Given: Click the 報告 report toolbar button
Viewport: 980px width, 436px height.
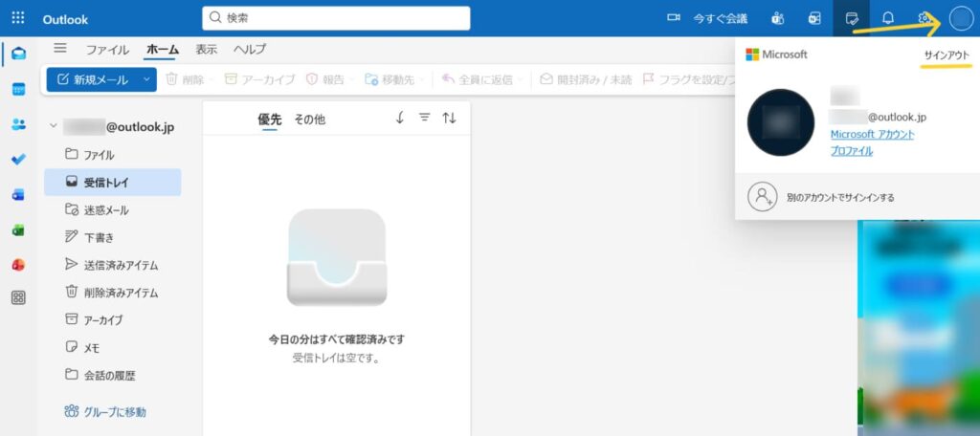Looking at the screenshot, I should pos(325,79).
